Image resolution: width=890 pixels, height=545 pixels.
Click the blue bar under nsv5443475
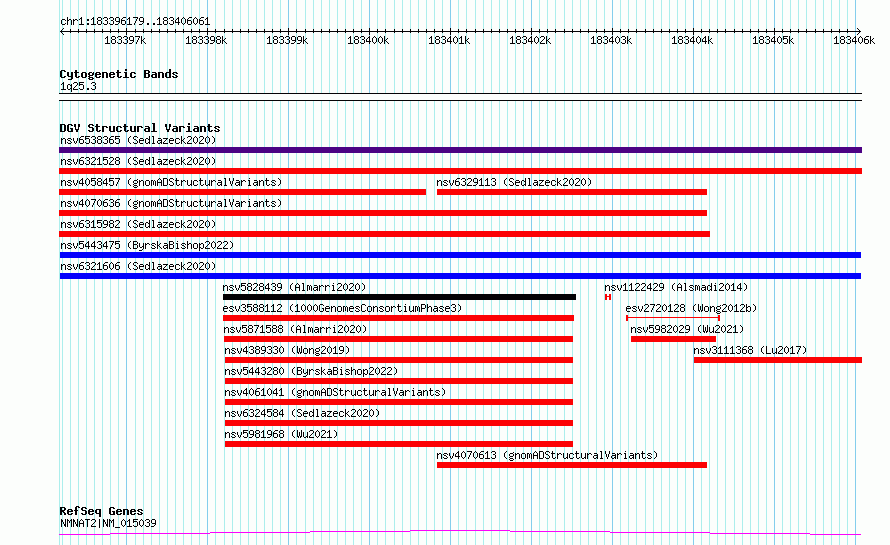pos(460,255)
